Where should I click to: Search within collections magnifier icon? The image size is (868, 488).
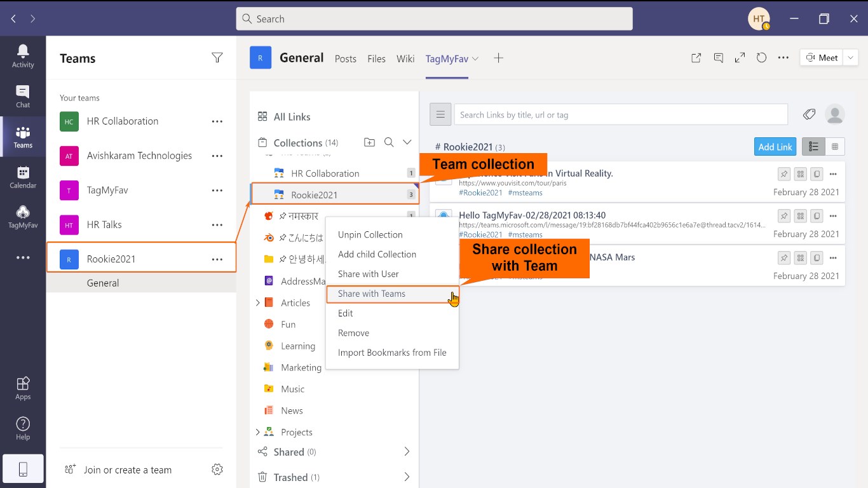tap(389, 142)
